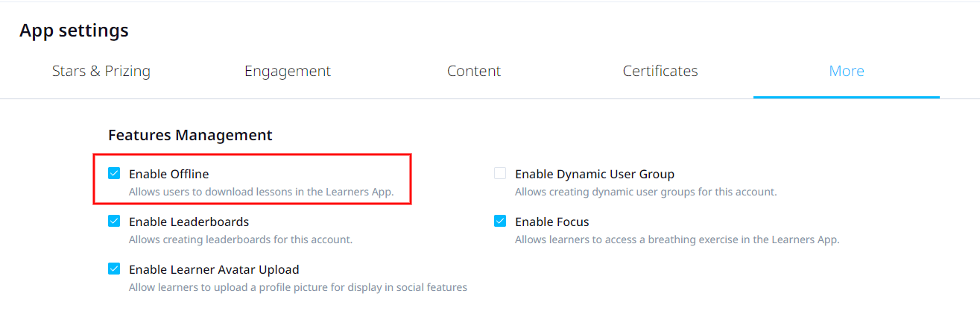Click the breathing exercise description text
The width and height of the screenshot is (980, 326).
(677, 239)
